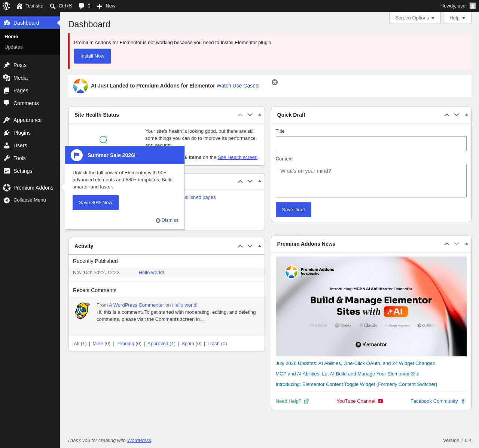Toggle the Site Health Status panel

point(260,115)
